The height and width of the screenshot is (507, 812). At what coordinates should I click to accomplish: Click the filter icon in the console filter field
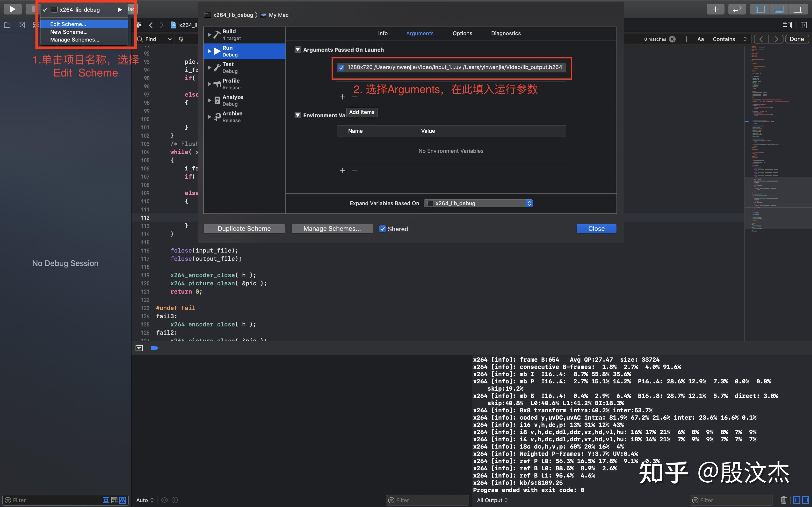(x=391, y=500)
